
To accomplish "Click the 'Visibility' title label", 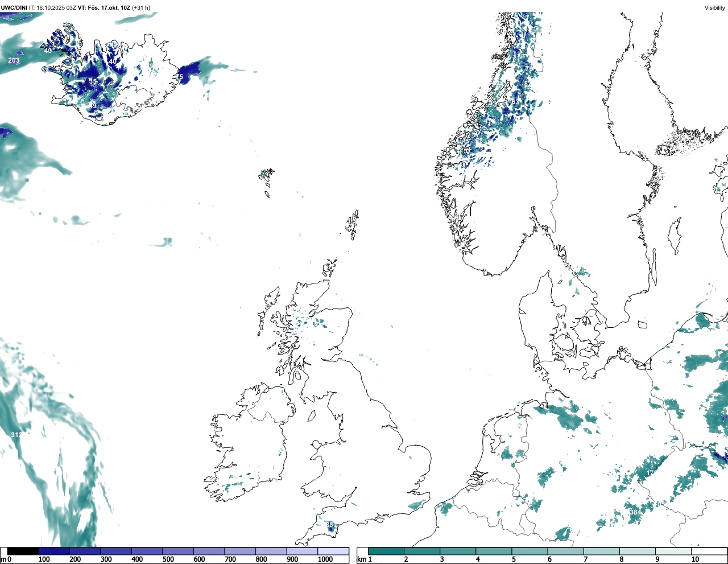I will [x=715, y=7].
